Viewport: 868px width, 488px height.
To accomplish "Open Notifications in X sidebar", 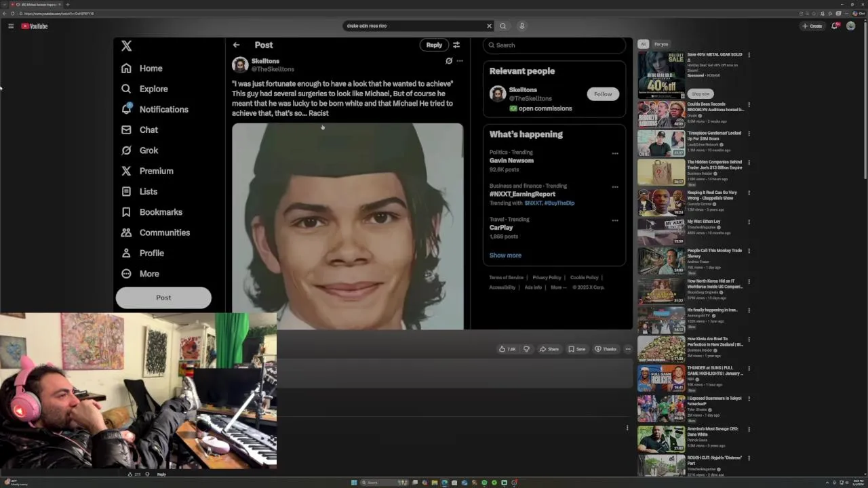I will pos(155,109).
